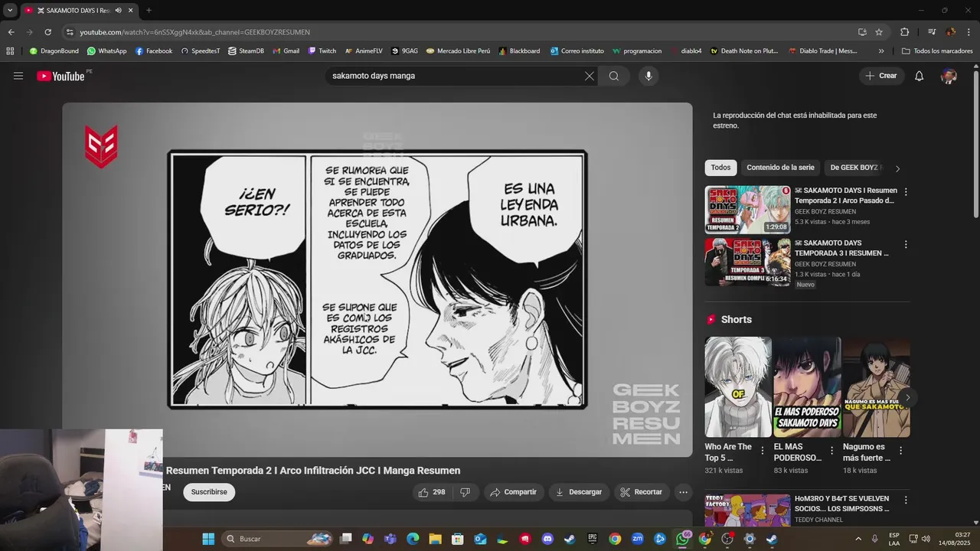Open the volume control in system tray
This screenshot has height=551, width=980.
925,539
